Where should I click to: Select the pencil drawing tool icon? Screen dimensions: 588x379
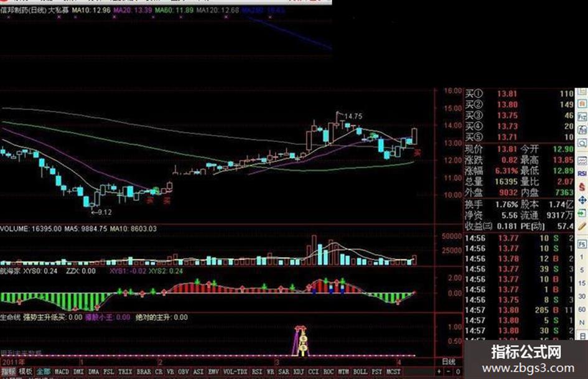[x=582, y=227]
